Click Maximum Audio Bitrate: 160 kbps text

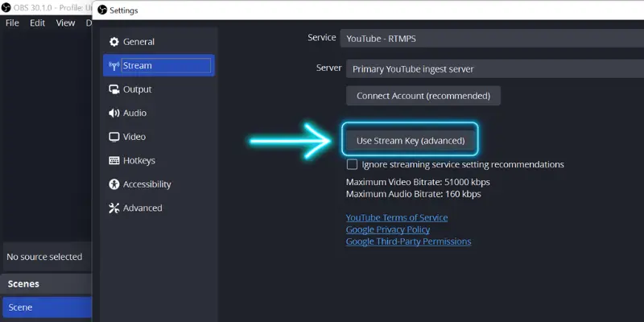click(x=413, y=194)
